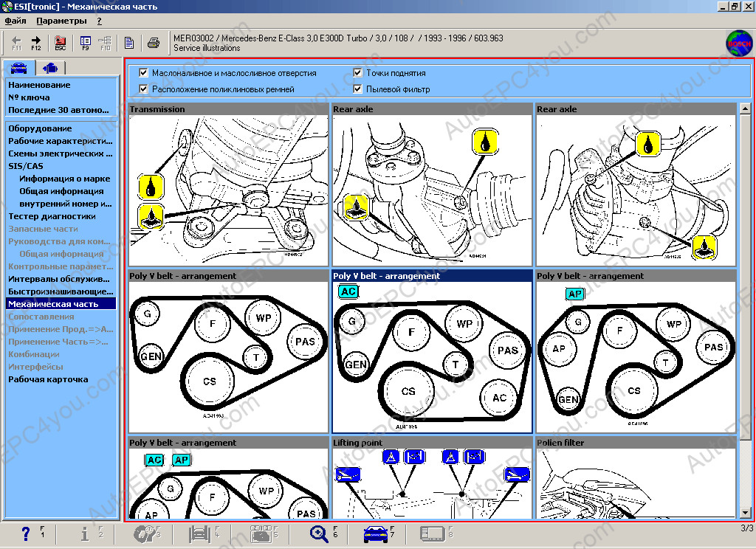This screenshot has height=549, width=756.
Task: Click the F9 list view icon
Action: coord(86,41)
